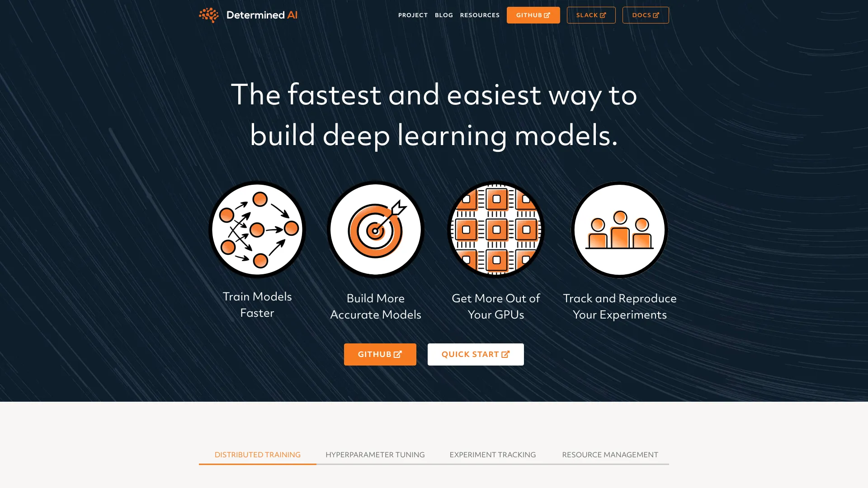Click the QUICK START button
Screen dimensions: 868x488
pyautogui.click(x=476, y=354)
